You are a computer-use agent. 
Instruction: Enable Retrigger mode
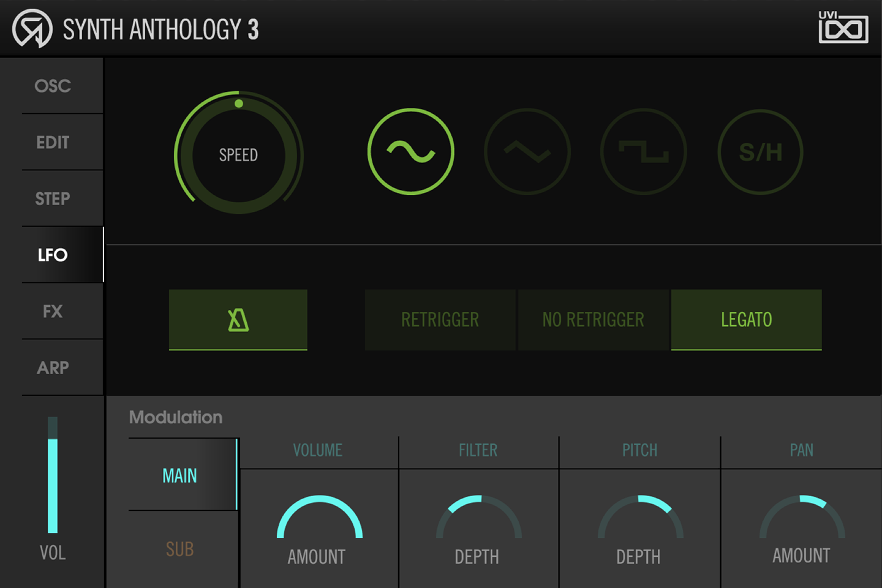440,319
